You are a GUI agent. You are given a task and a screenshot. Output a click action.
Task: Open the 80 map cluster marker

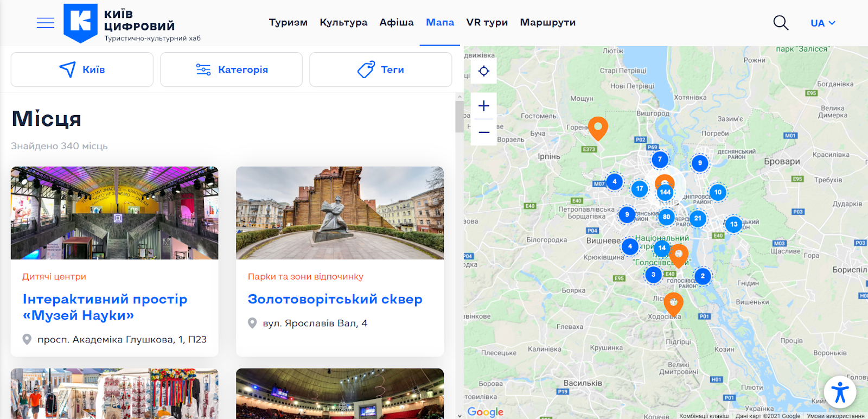click(666, 217)
